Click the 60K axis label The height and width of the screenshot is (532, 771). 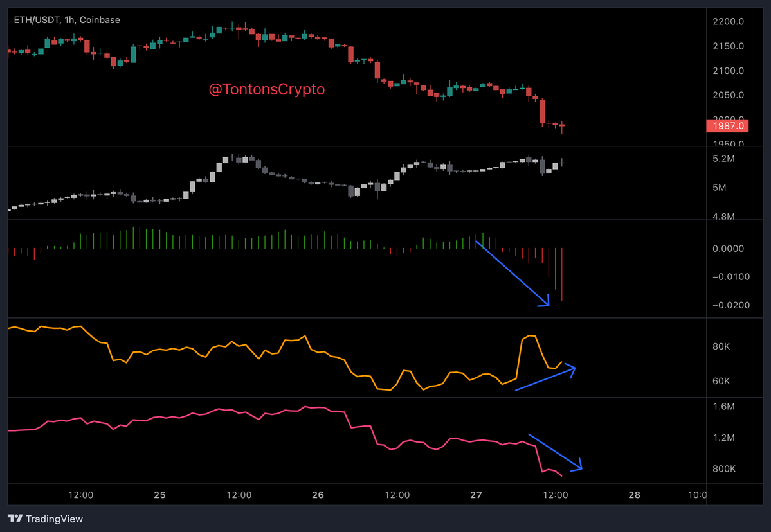coord(721,381)
